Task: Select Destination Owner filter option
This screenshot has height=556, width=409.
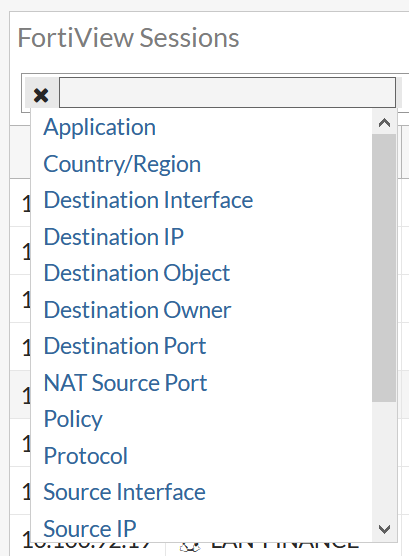Action: (137, 310)
